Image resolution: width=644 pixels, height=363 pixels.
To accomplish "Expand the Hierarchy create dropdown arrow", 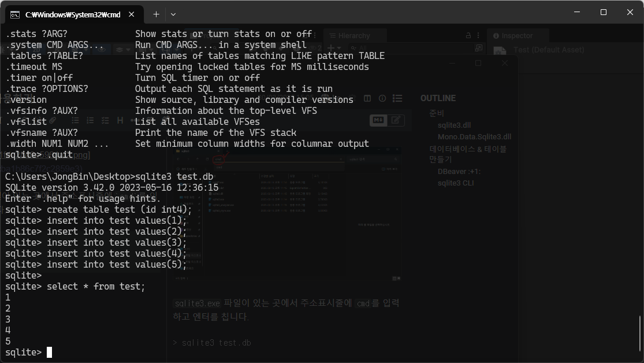I will [x=339, y=49].
